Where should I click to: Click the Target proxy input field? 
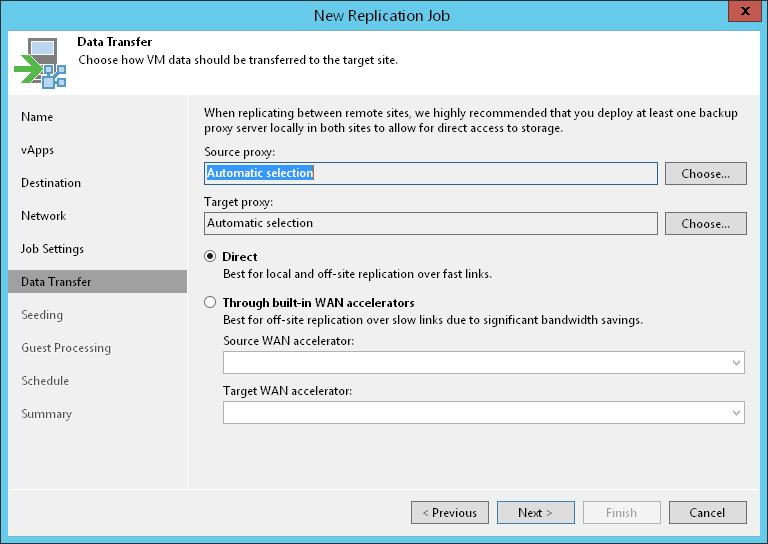430,223
